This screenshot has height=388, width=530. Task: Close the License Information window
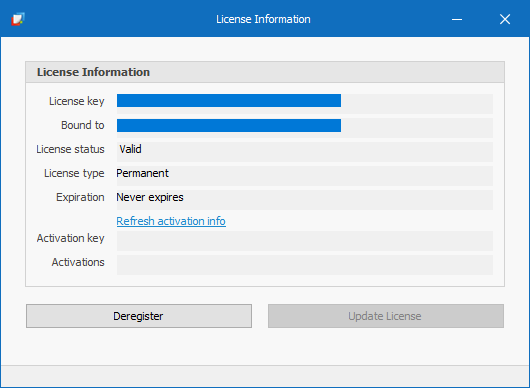[505, 19]
